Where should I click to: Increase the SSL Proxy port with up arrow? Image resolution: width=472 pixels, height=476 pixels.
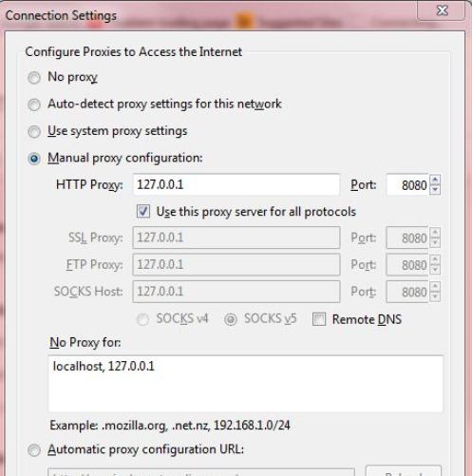pyautogui.click(x=435, y=233)
